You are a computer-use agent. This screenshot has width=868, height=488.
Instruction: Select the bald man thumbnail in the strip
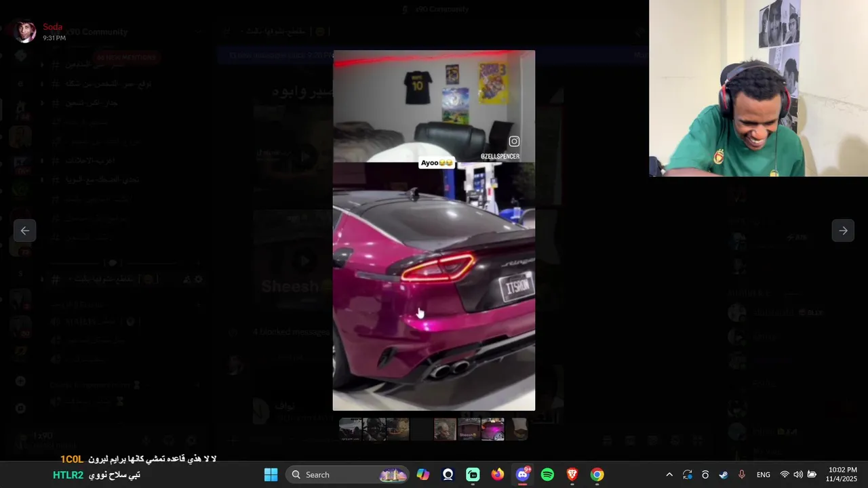click(x=446, y=429)
